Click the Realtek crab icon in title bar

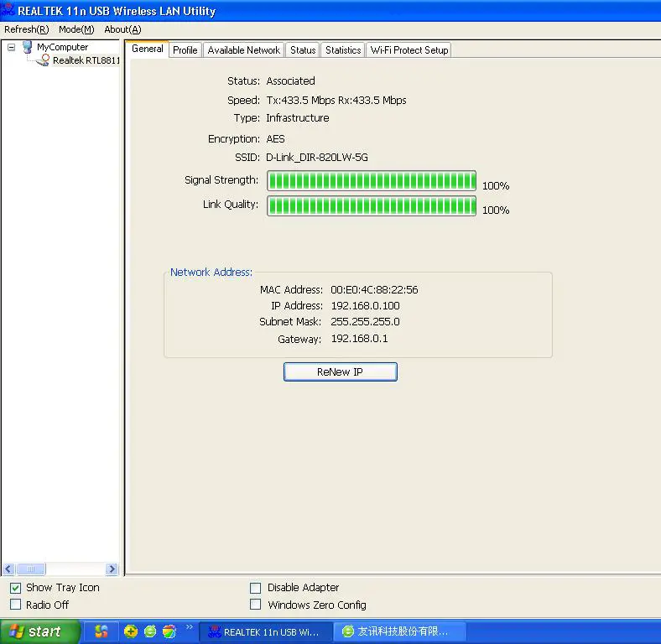click(x=8, y=10)
